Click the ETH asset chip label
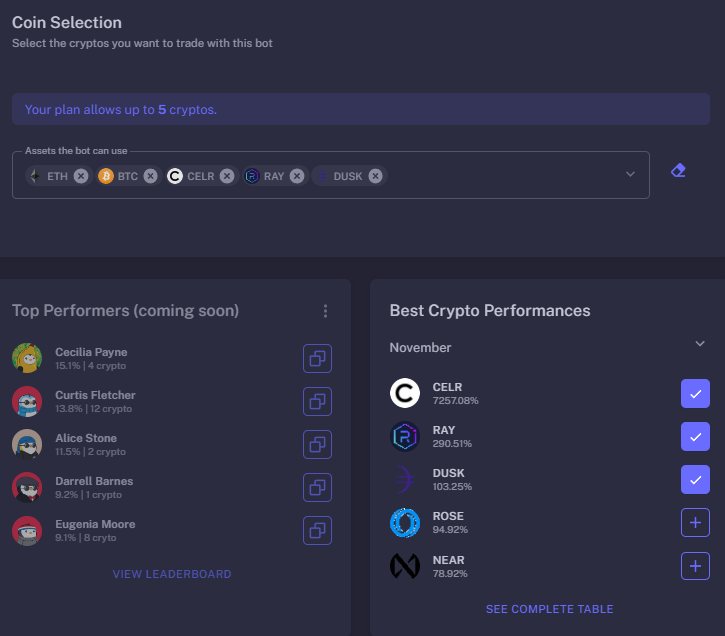725x636 pixels. click(57, 176)
